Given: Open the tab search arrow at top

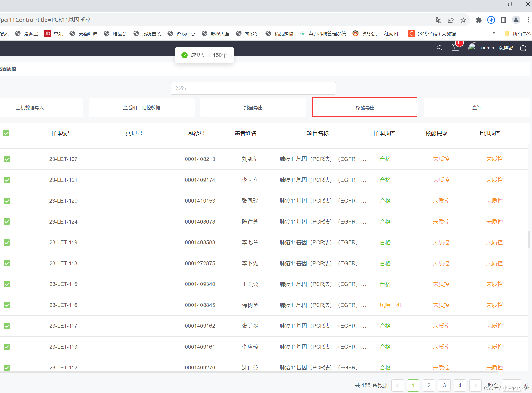Looking at the screenshot, I should (x=474, y=4).
